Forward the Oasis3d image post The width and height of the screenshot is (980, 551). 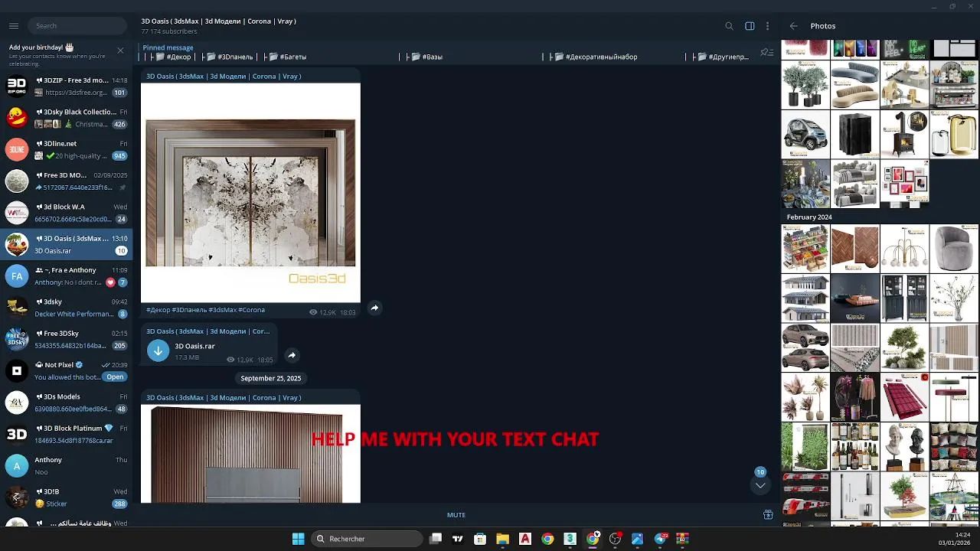coord(374,308)
